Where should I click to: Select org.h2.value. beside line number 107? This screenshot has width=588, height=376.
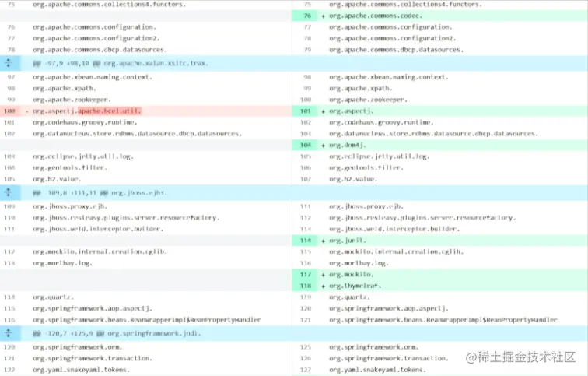tap(353, 179)
